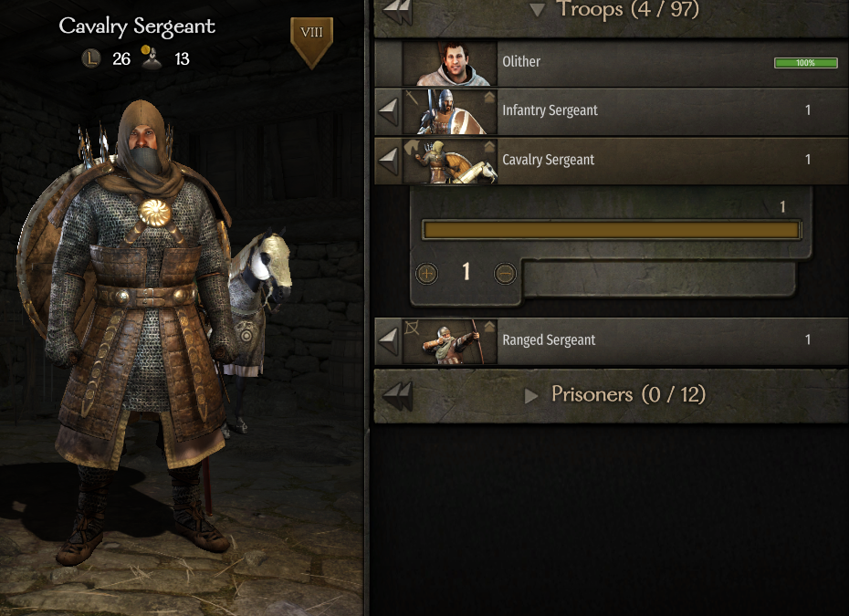This screenshot has height=616, width=849.
Task: Transfer all troops with double arrow
Action: pyautogui.click(x=397, y=12)
